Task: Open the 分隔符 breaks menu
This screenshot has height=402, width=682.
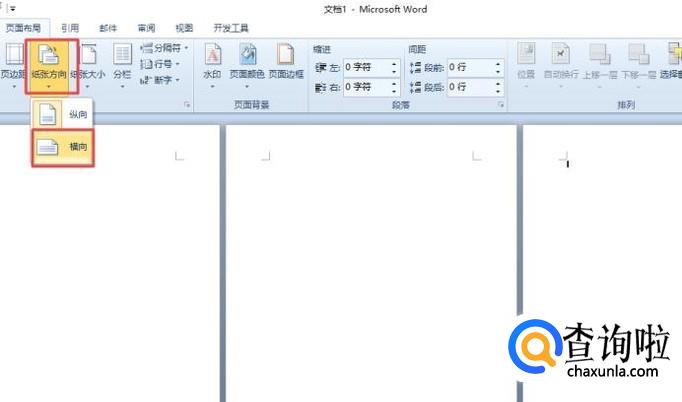Action: (165, 47)
